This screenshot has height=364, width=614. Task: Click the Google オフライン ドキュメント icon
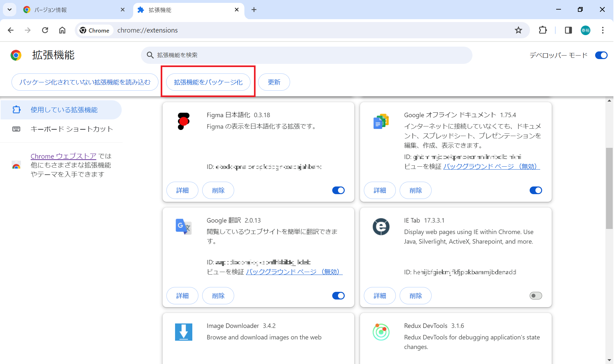click(381, 121)
